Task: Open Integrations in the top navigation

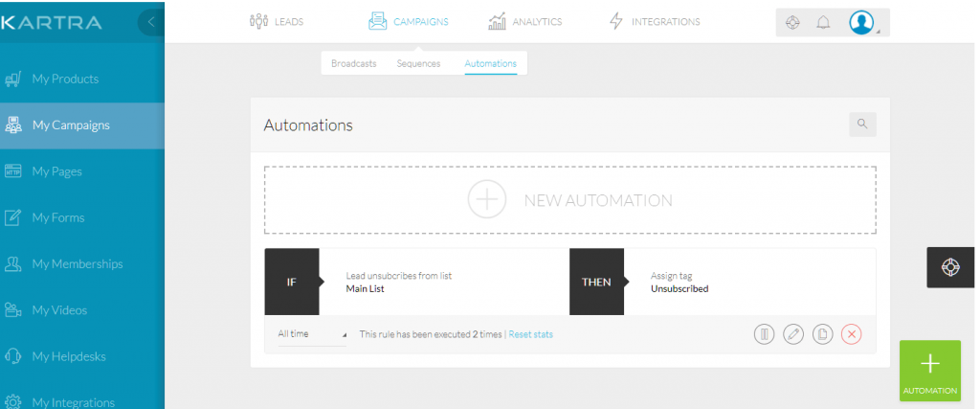Action: (x=655, y=21)
